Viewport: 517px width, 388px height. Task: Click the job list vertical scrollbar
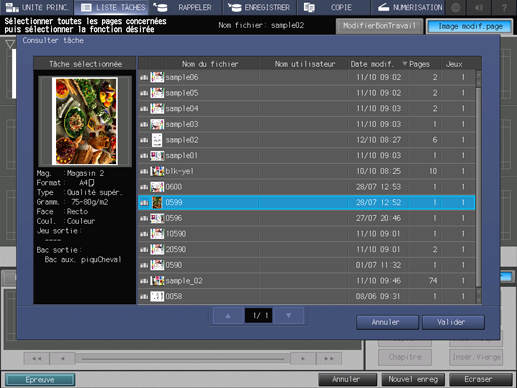pyautogui.click(x=478, y=187)
